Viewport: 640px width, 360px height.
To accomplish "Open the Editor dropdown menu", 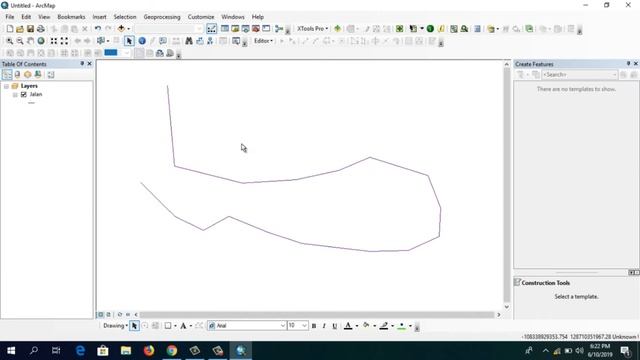I will (x=264, y=41).
